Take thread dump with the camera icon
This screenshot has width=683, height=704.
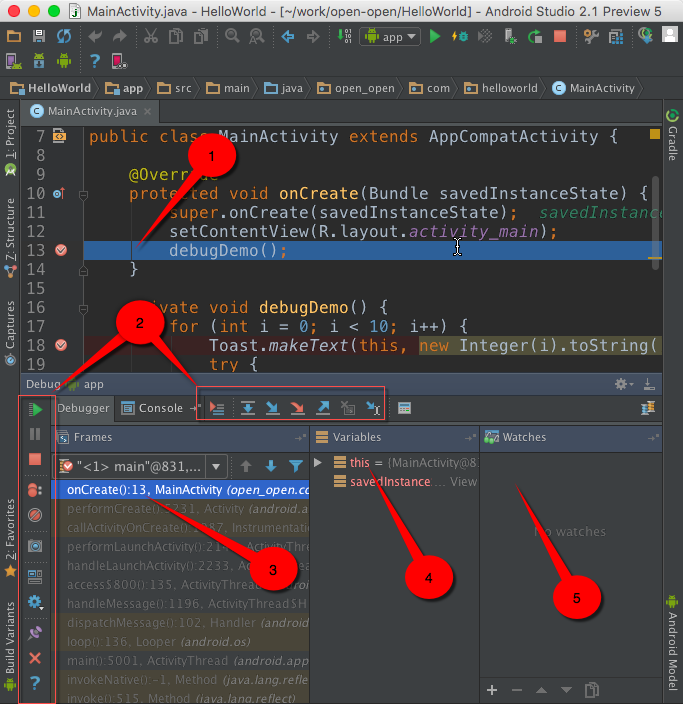[x=35, y=546]
